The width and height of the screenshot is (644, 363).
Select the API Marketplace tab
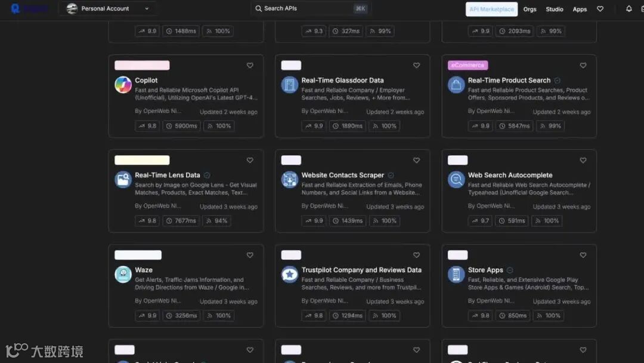click(491, 9)
